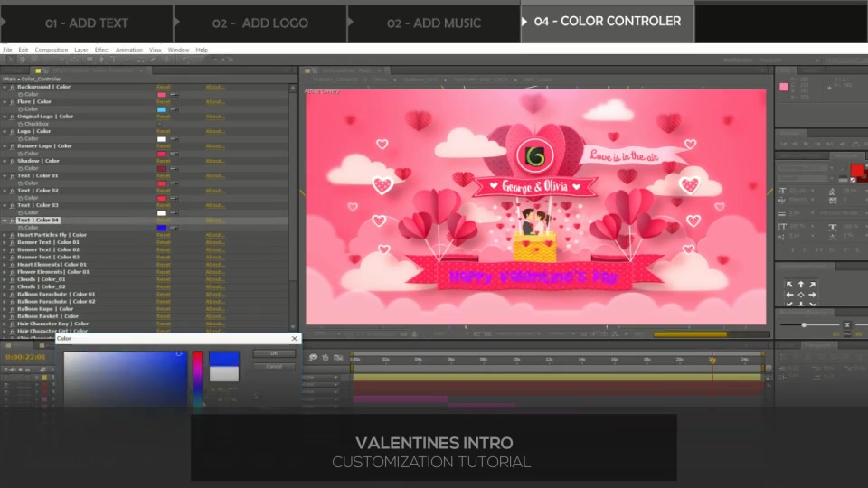Toggle fx switch for Balloon Rope | Color
Image resolution: width=868 pixels, height=488 pixels.
pyautogui.click(x=12, y=309)
